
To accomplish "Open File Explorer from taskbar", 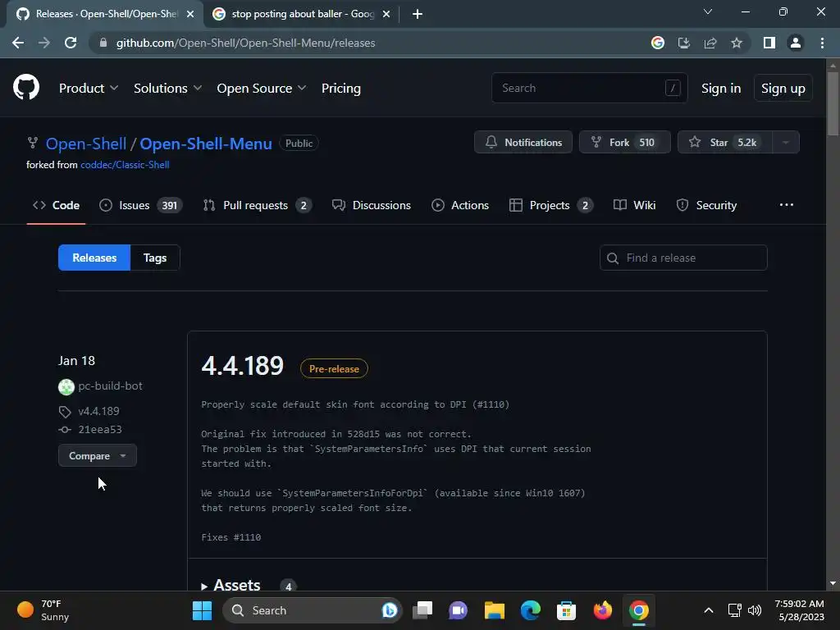I will pyautogui.click(x=495, y=610).
